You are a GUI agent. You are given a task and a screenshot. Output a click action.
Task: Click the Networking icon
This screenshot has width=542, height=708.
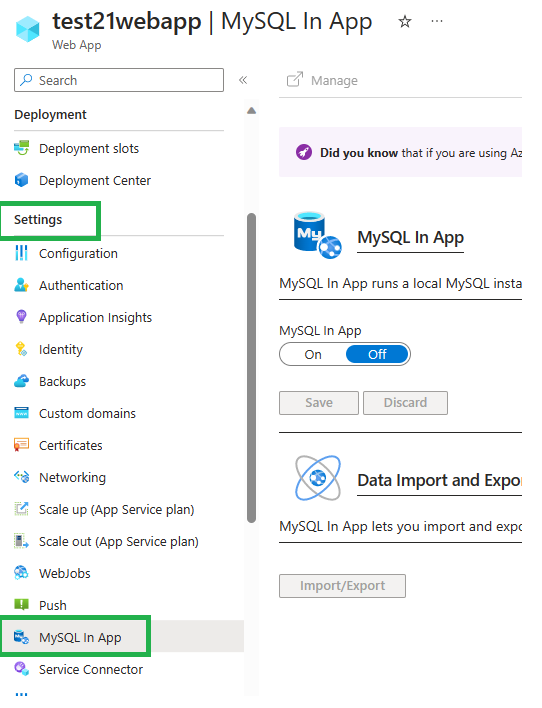click(21, 476)
